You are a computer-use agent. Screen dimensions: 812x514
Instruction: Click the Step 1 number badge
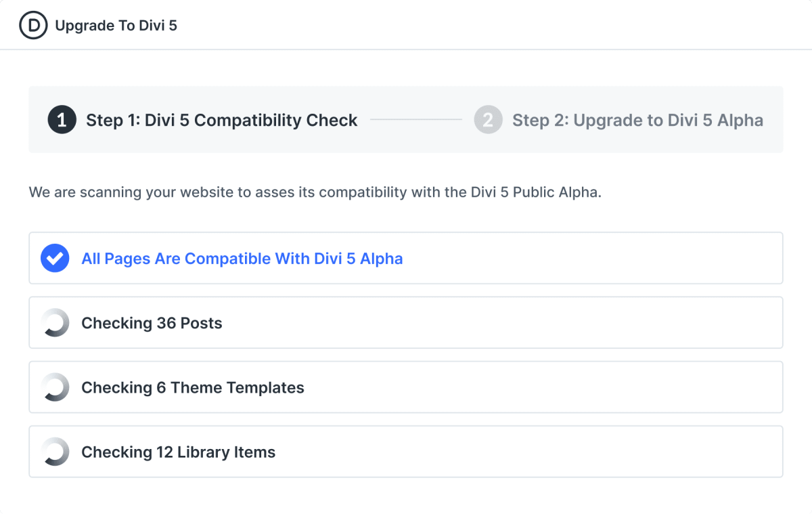pos(62,120)
